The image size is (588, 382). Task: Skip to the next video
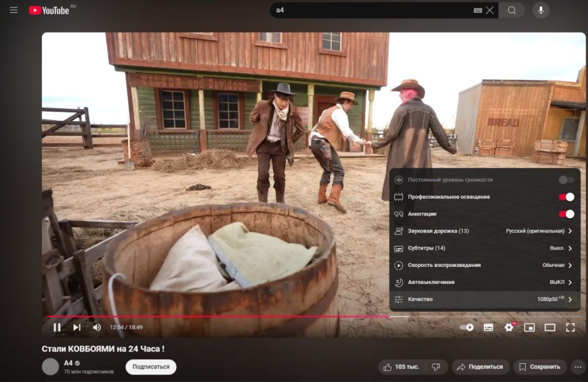pyautogui.click(x=76, y=327)
